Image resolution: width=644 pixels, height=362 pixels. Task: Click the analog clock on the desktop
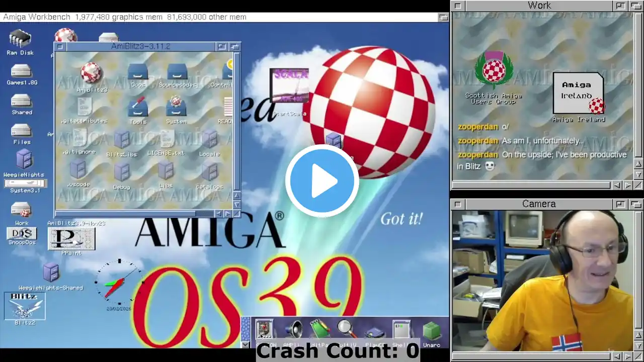tap(119, 283)
